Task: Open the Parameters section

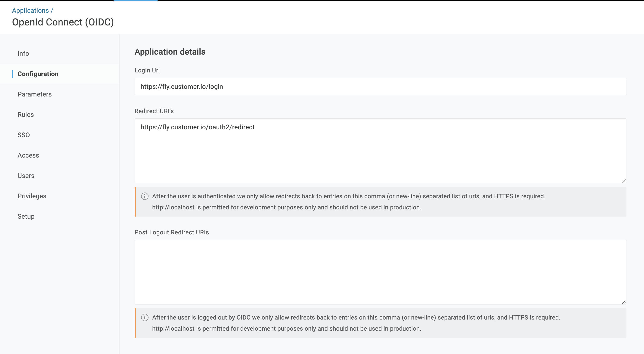Action: coord(34,94)
